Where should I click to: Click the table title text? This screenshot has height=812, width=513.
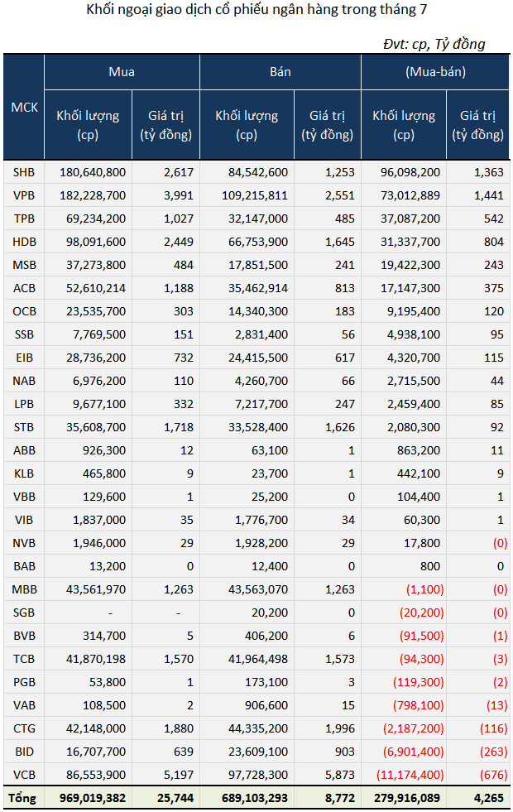coord(256,9)
